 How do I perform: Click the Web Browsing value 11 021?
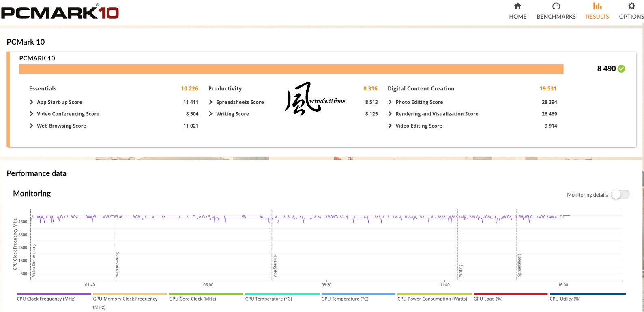pyautogui.click(x=191, y=126)
